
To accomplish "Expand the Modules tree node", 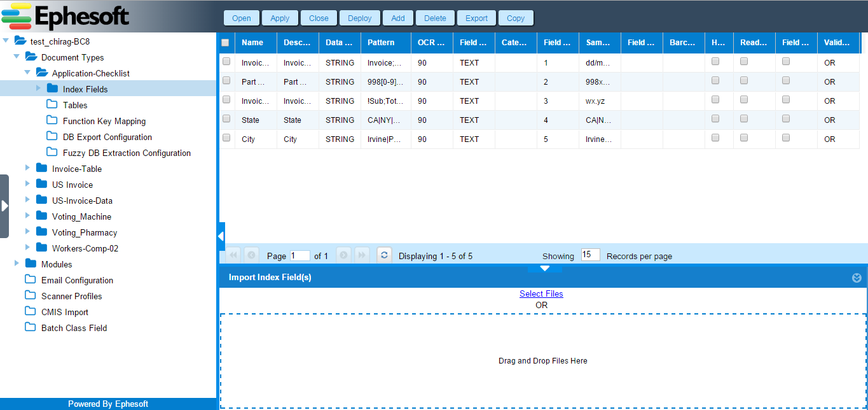I will point(17,264).
